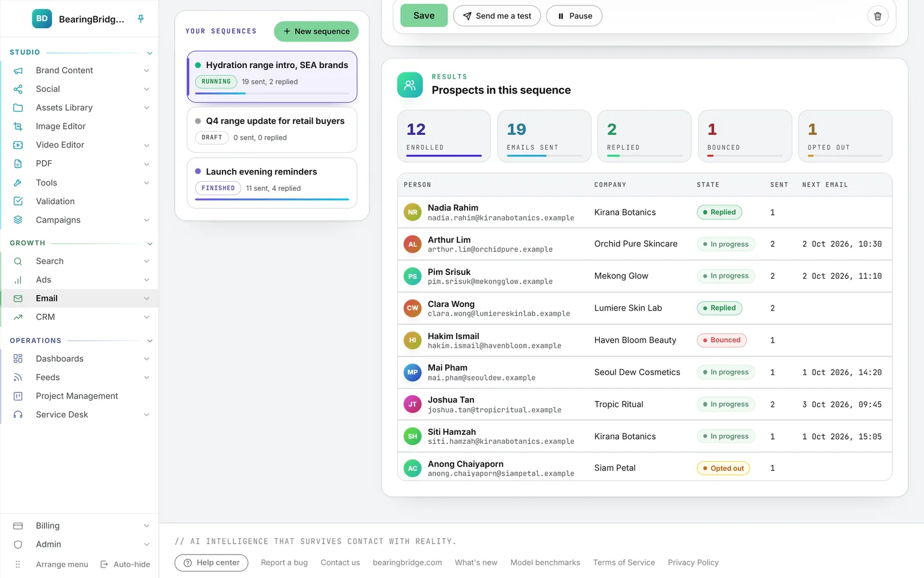Click Arrange menu
This screenshot has width=924, height=578.
click(52, 565)
